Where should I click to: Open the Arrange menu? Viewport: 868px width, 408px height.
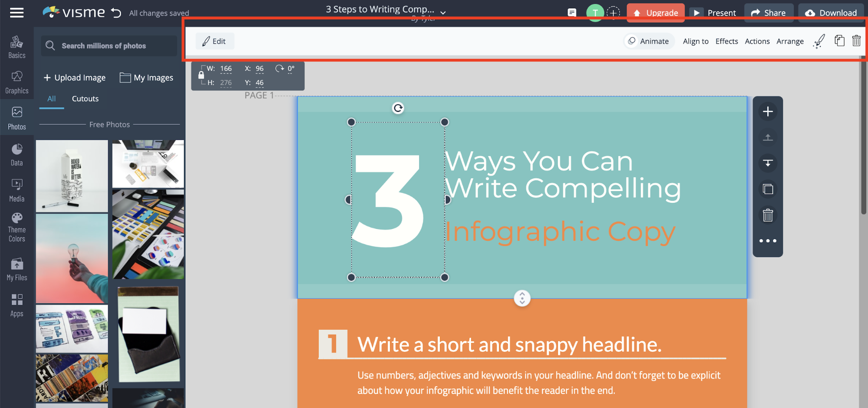790,41
